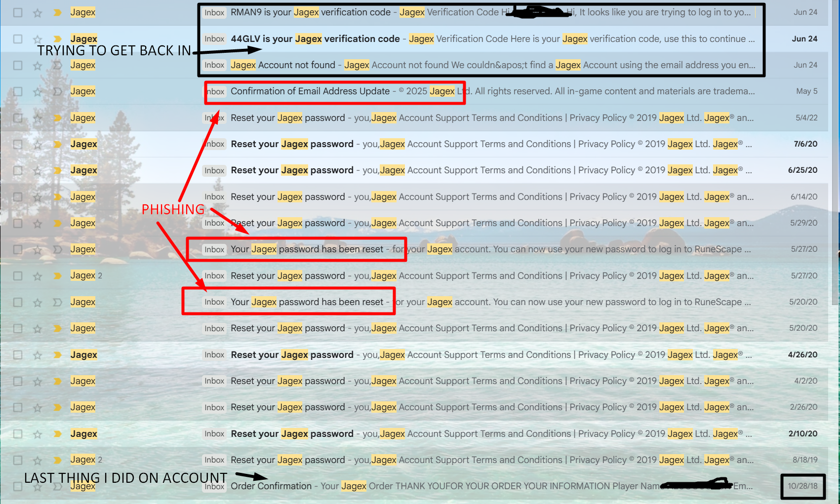
Task: Toggle importance marker on Email Address Update email
Action: (57, 91)
